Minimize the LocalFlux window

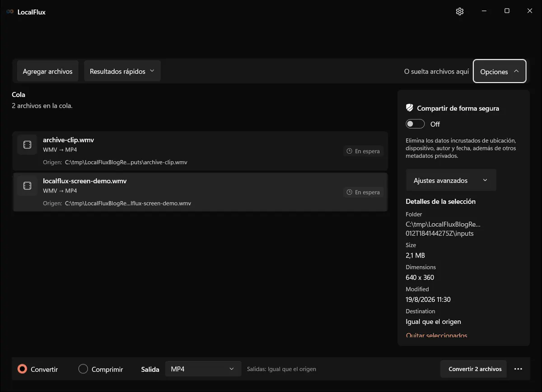(x=484, y=11)
